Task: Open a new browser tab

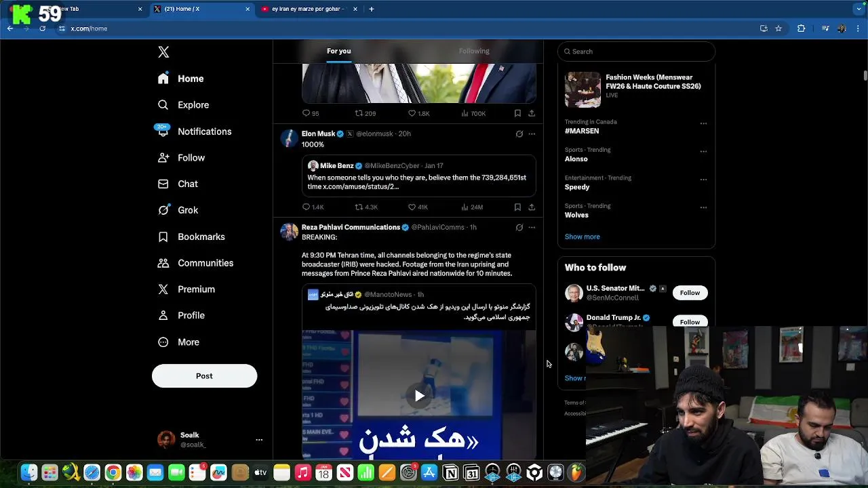Action: [x=371, y=9]
